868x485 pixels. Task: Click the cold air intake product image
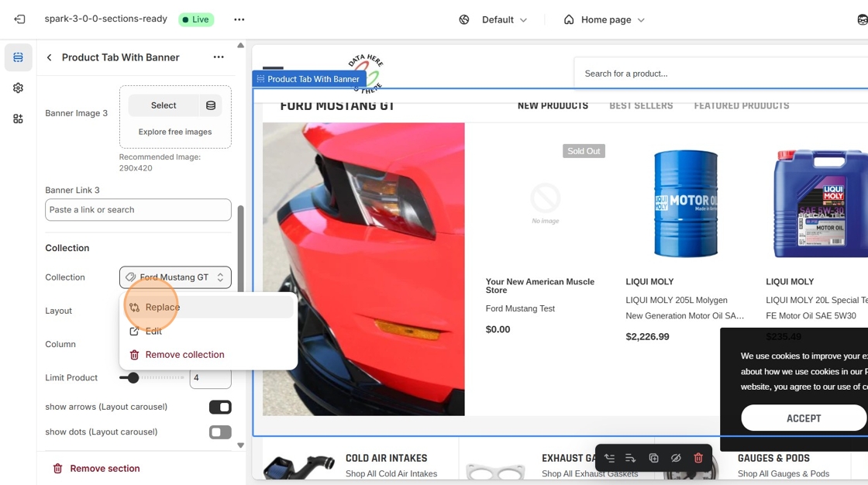coord(299,467)
